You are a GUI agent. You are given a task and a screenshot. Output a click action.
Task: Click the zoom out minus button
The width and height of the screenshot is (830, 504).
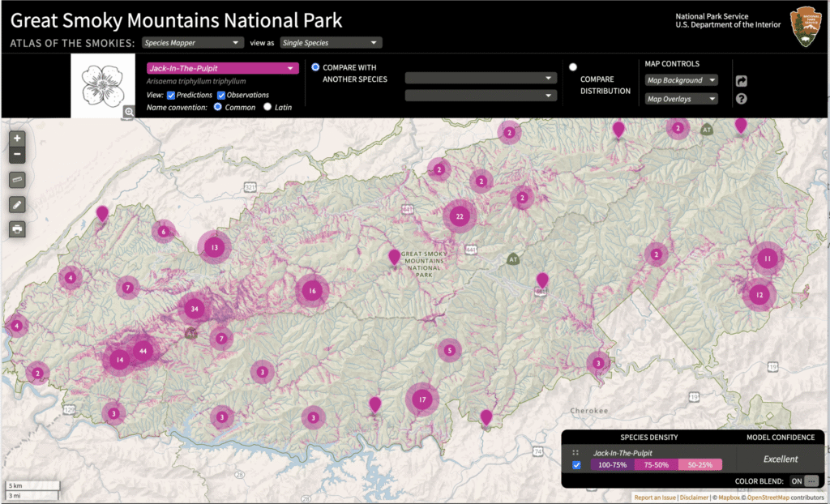click(18, 155)
